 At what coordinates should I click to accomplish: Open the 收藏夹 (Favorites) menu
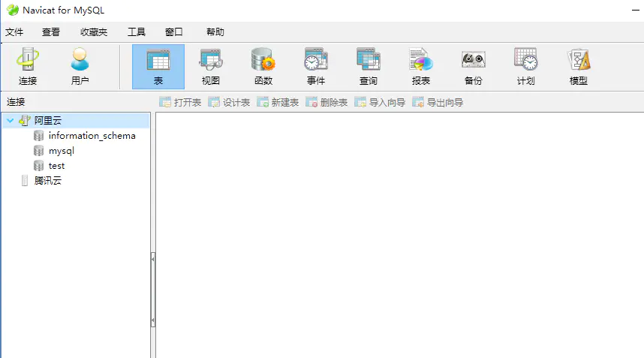coord(94,32)
